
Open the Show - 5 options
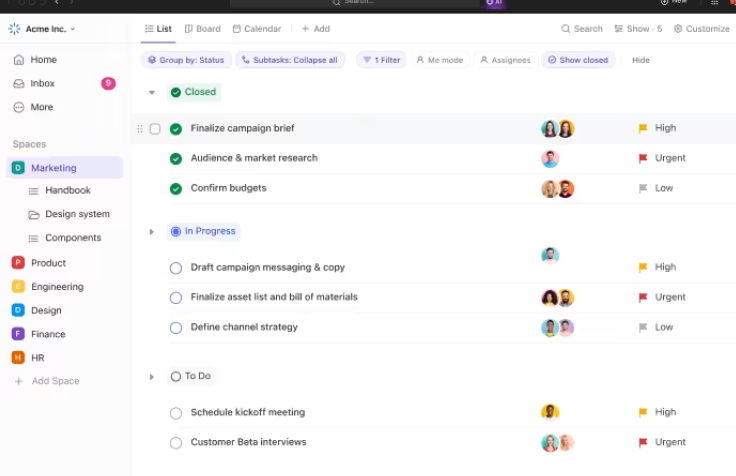pos(638,29)
